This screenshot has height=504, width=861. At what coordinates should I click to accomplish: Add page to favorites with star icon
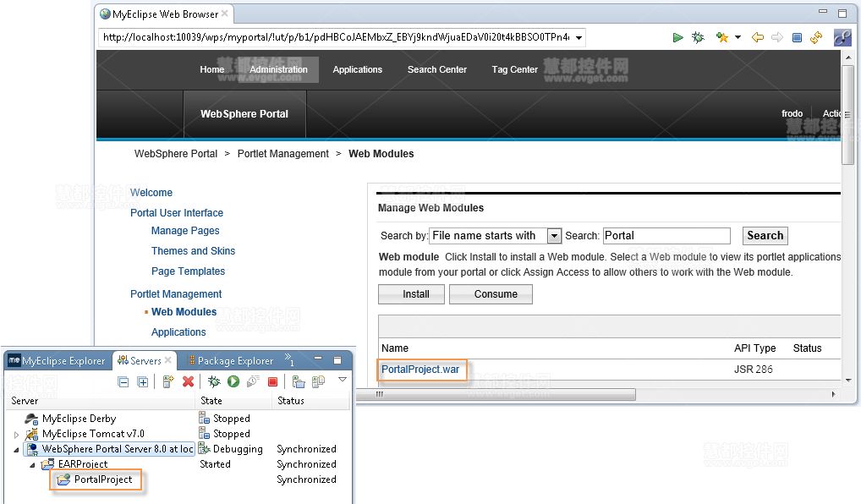(722, 37)
